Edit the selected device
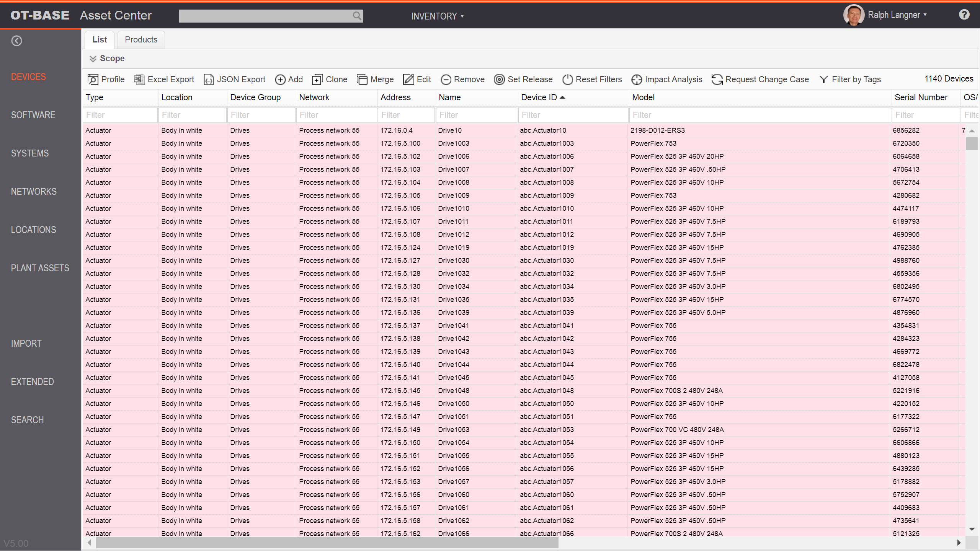 [x=417, y=79]
